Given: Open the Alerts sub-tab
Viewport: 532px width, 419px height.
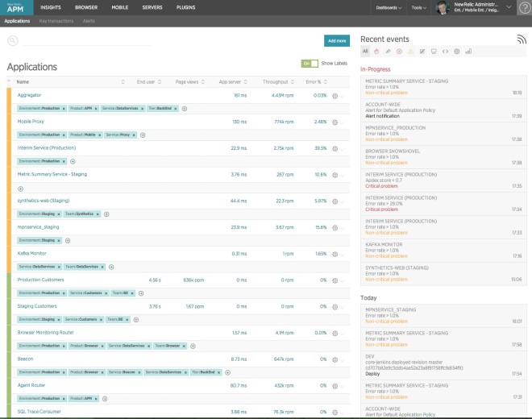Looking at the screenshot, I should pos(89,21).
